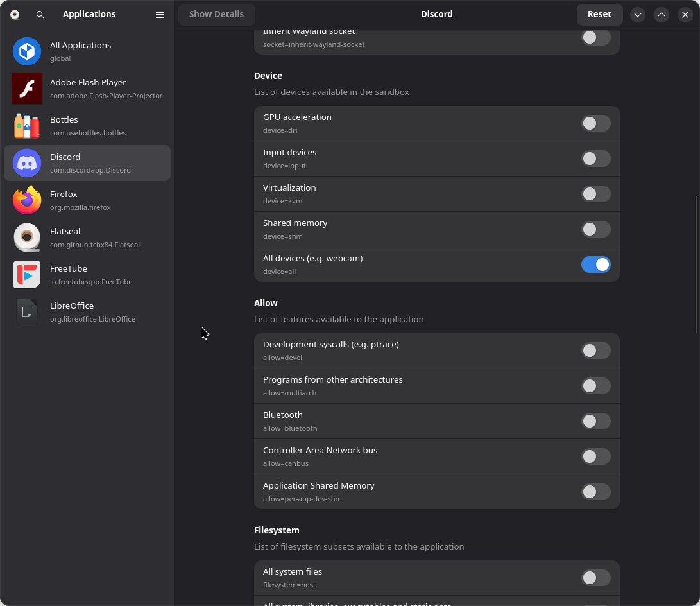
Task: Select Bottles in the applications list
Action: click(x=87, y=126)
